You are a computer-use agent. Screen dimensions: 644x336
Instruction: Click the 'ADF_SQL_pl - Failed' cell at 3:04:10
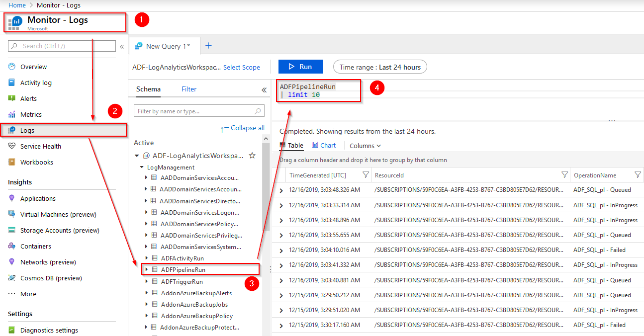[599, 250]
